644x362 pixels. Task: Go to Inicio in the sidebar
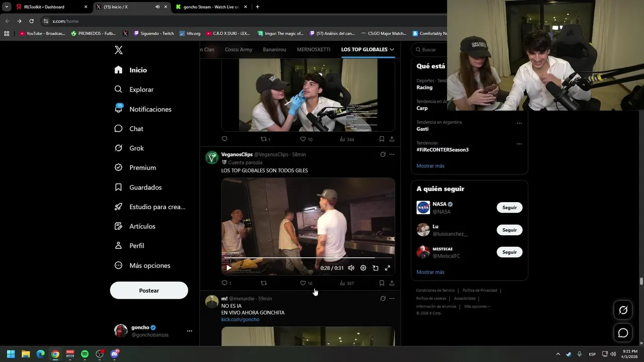click(x=131, y=70)
